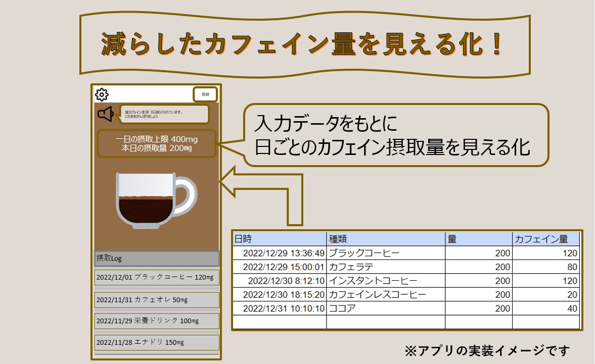Open settings via the gear icon
The image size is (595, 364).
tap(102, 94)
